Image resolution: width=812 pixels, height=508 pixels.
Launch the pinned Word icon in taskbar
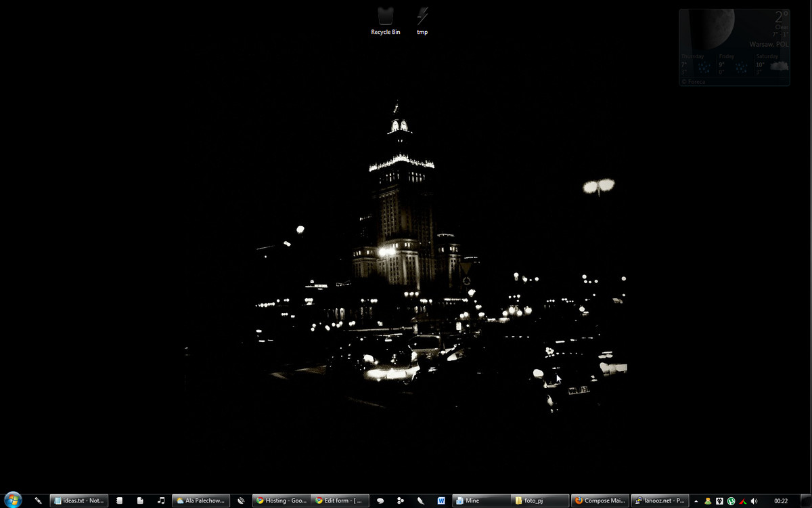click(x=441, y=501)
